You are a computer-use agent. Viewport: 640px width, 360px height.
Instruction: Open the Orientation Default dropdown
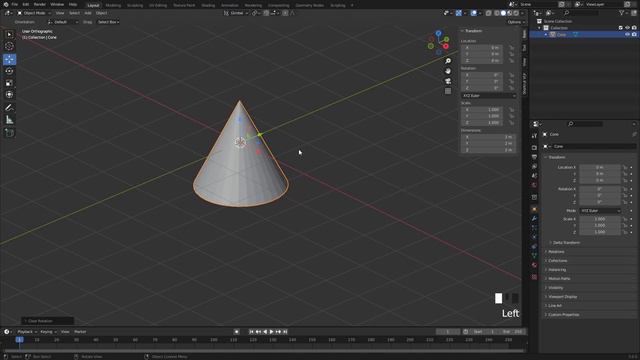click(63, 22)
